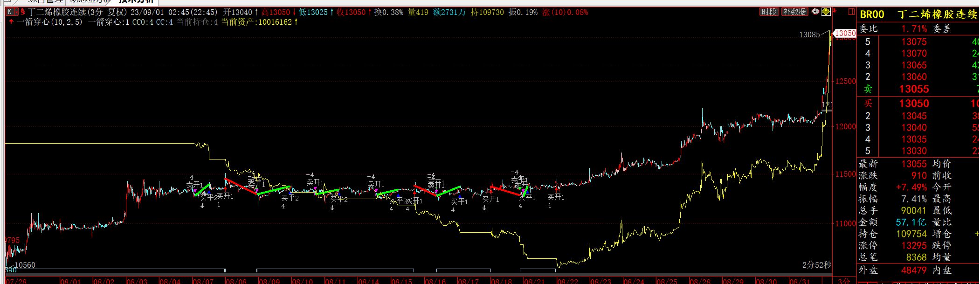The height and width of the screenshot is (284, 980).
Task: Select sell level 5 price 13075
Action: [914, 42]
